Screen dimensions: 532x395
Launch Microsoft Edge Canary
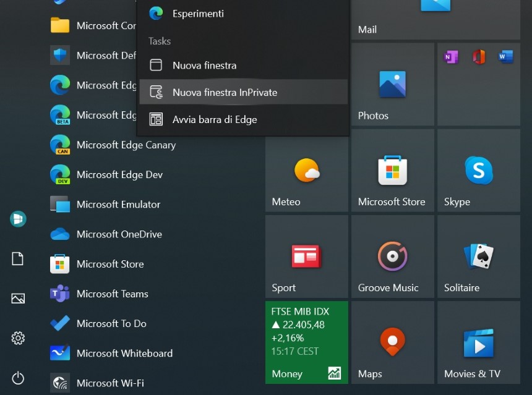113,145
